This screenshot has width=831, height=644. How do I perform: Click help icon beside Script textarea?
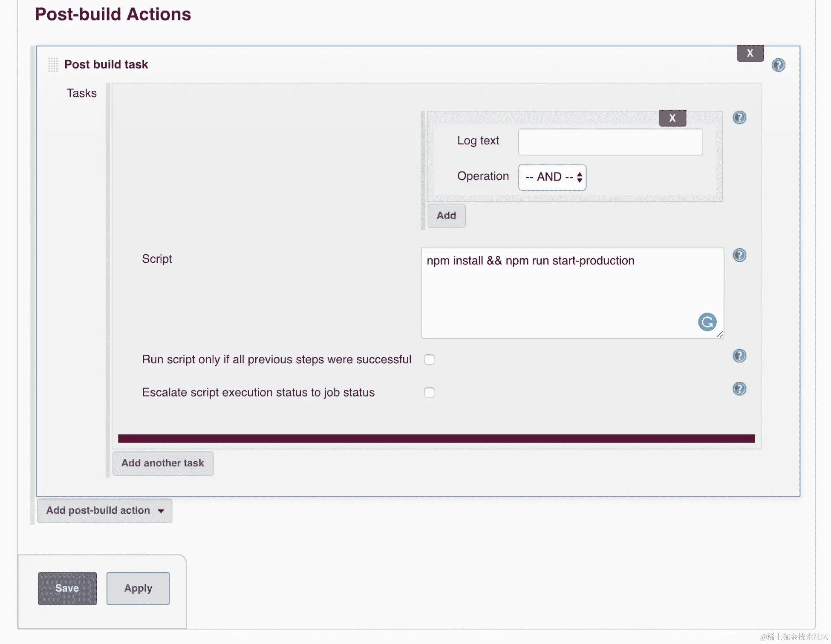(739, 255)
